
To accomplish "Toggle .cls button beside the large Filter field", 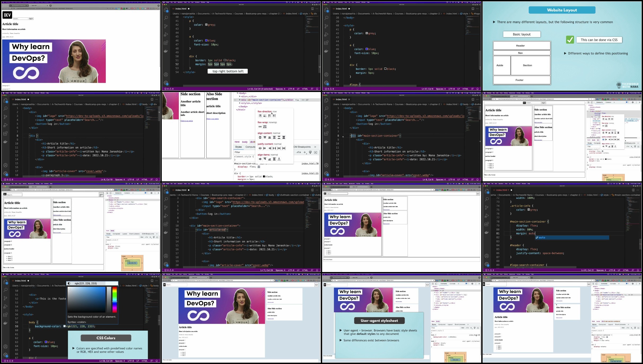I will (x=299, y=152).
